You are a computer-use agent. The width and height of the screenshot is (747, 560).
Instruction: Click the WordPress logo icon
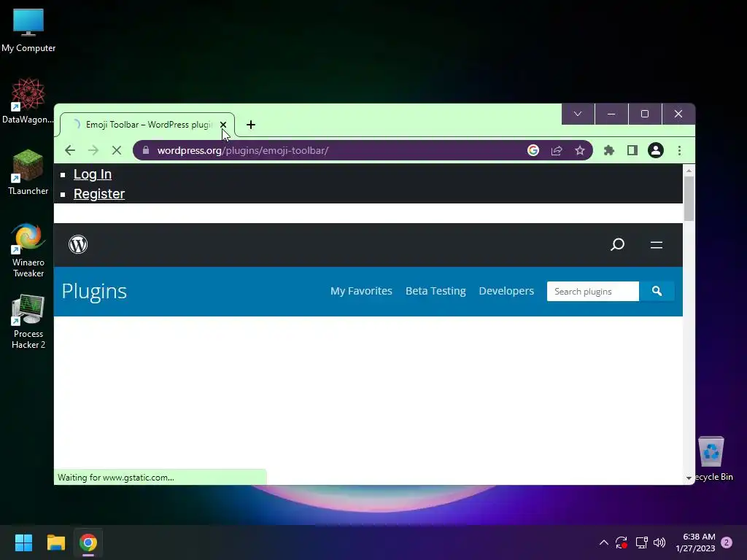pyautogui.click(x=78, y=244)
